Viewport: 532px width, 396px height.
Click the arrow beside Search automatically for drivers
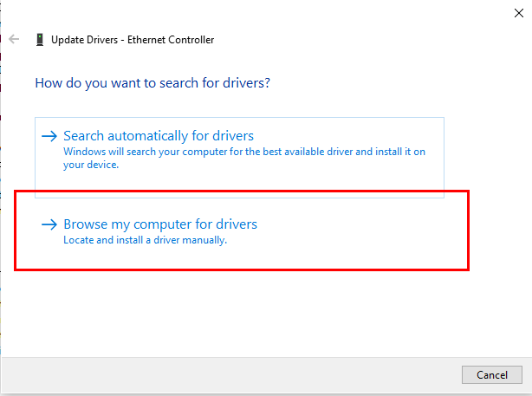tap(49, 136)
